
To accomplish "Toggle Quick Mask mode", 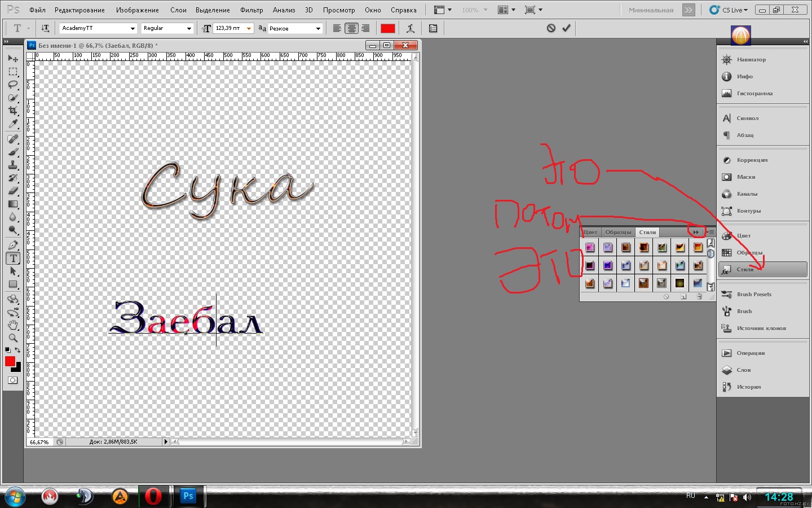I will click(x=12, y=380).
